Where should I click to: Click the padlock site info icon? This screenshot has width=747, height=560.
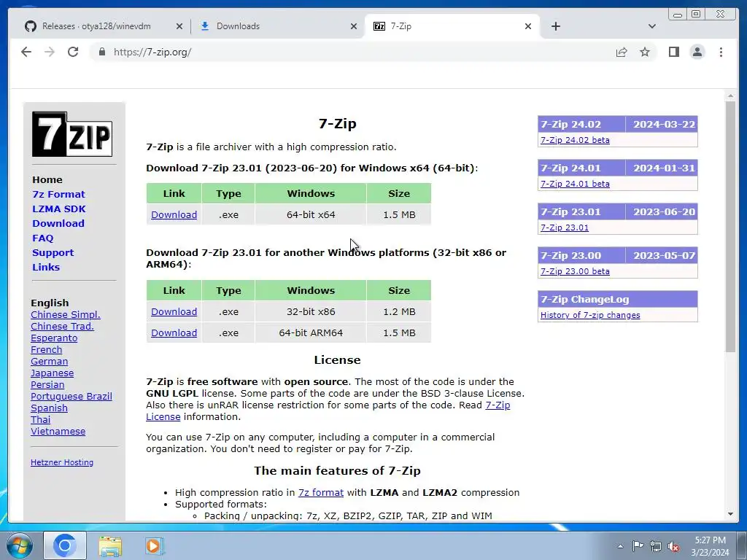click(x=102, y=52)
